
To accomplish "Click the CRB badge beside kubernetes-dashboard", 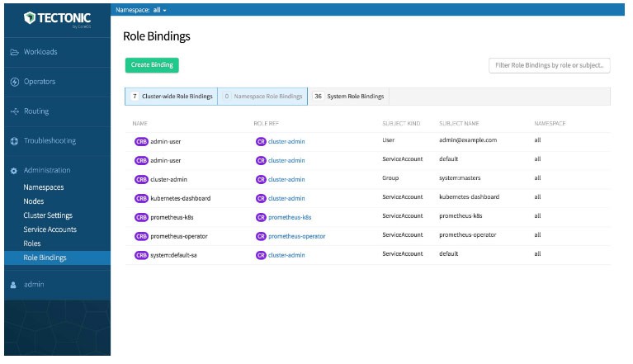I will [141, 198].
